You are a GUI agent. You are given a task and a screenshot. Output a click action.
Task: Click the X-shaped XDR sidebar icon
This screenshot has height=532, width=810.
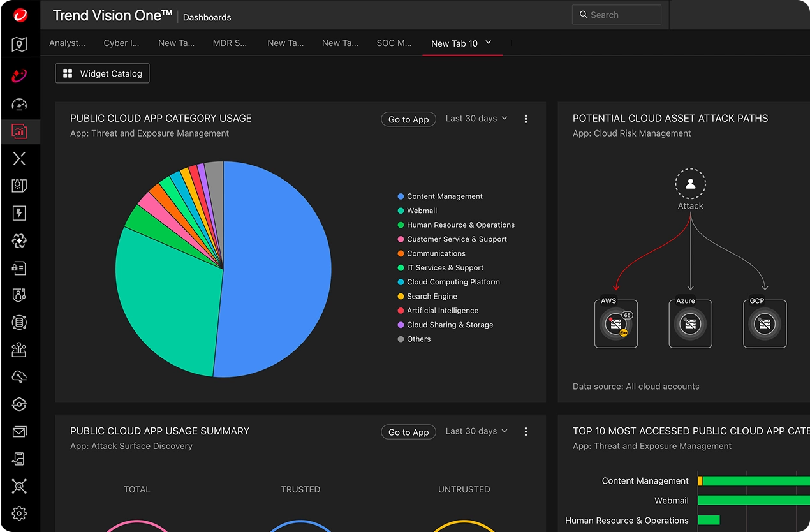(19, 158)
